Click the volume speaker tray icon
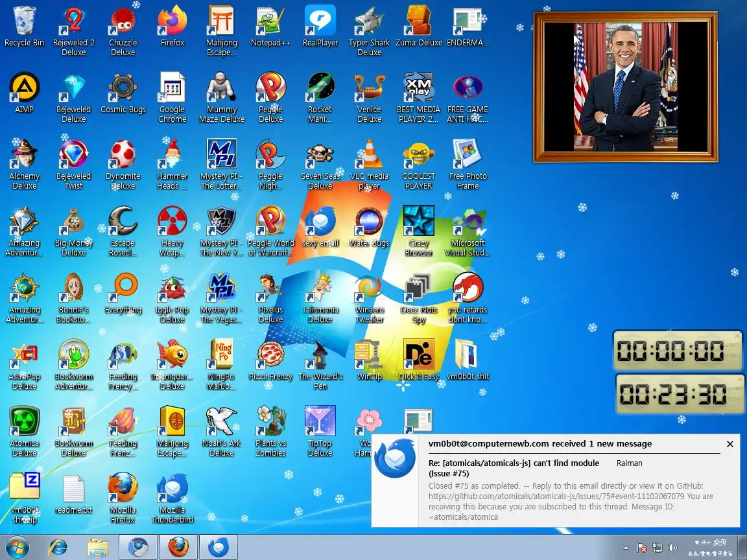This screenshot has width=747, height=560. [672, 548]
